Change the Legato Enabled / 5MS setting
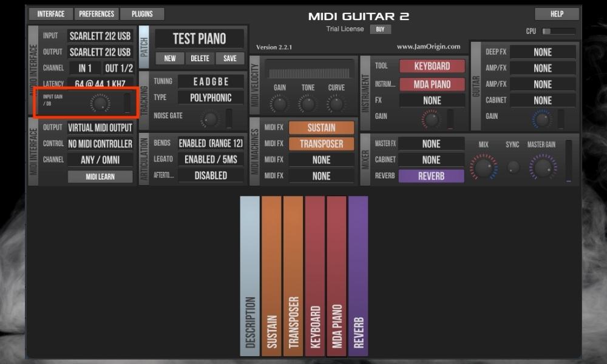The image size is (607, 364). click(x=211, y=160)
